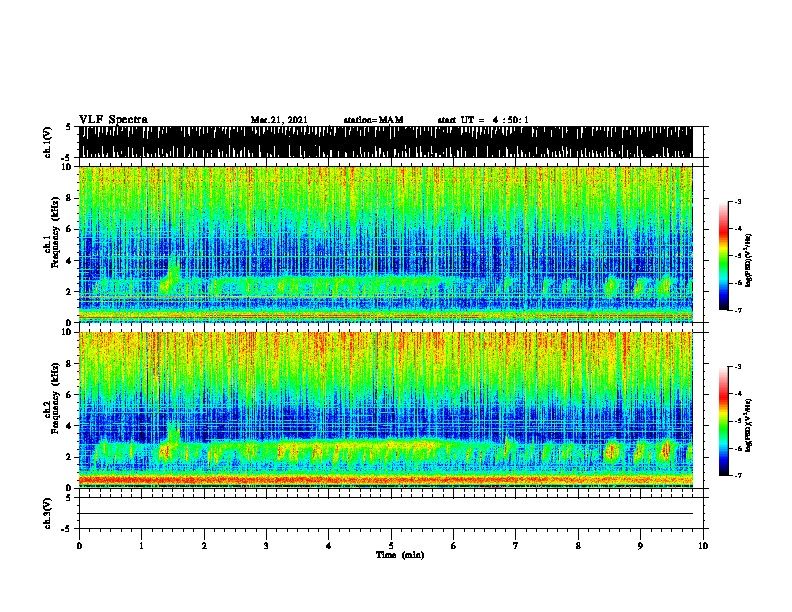The height and width of the screenshot is (612, 792).
Task: Click the ch.1 color bar log(PSD) unit label
Action: pos(749,261)
